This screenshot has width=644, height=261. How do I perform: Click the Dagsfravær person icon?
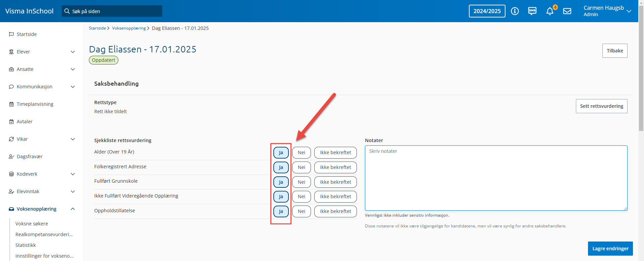click(x=11, y=157)
